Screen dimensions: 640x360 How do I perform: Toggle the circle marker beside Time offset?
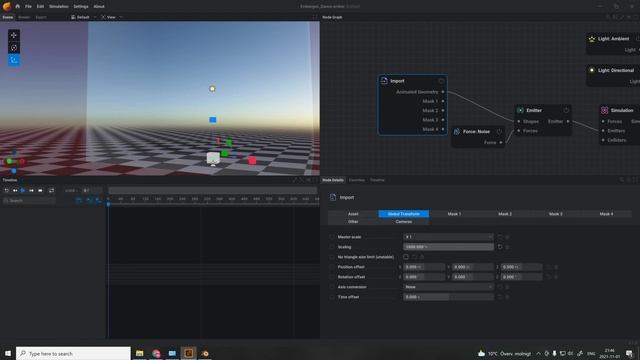[331, 297]
